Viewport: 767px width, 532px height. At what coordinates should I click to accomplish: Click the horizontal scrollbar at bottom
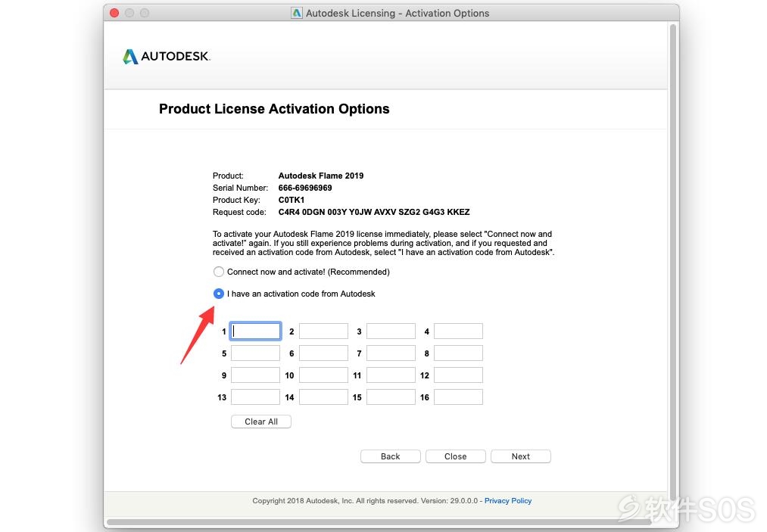coord(379,522)
